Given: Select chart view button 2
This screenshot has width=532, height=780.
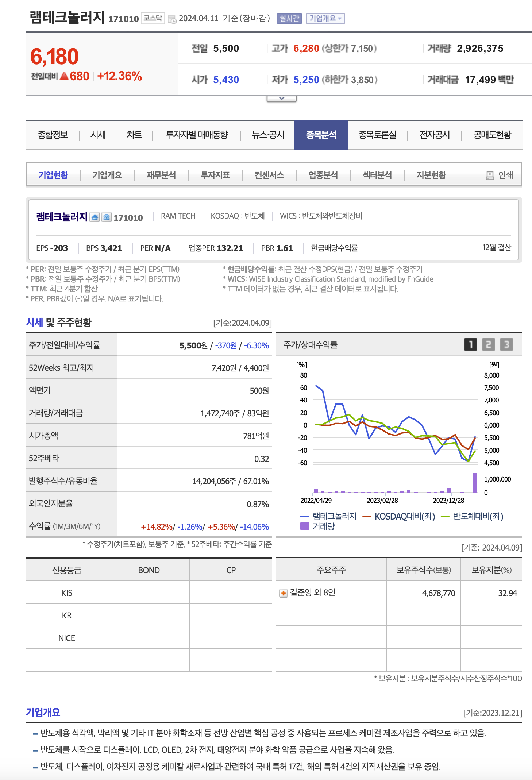Looking at the screenshot, I should click(489, 344).
